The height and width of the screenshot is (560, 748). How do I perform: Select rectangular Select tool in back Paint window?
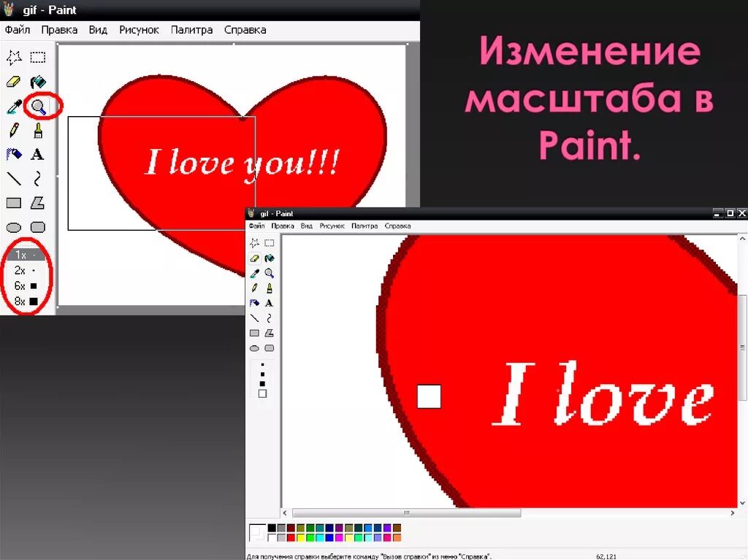pyautogui.click(x=38, y=57)
